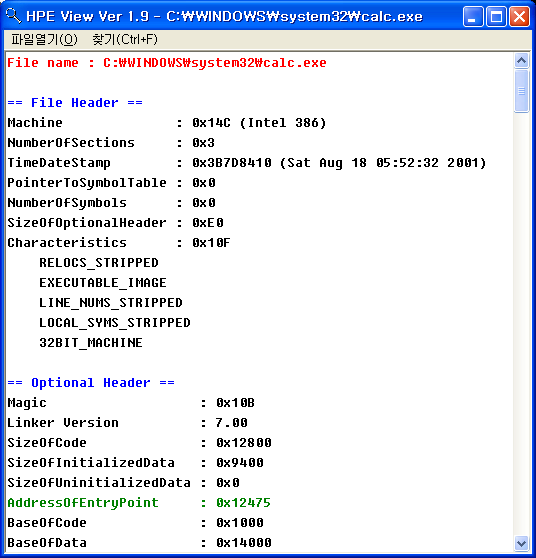Select the NumberOfSymbols row
536x558 pixels.
pyautogui.click(x=111, y=202)
